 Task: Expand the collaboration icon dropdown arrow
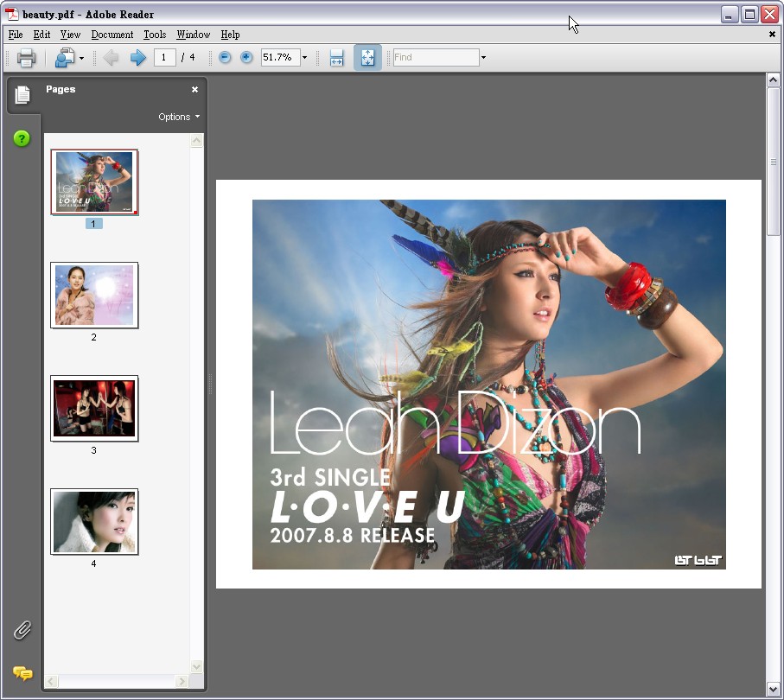point(81,58)
